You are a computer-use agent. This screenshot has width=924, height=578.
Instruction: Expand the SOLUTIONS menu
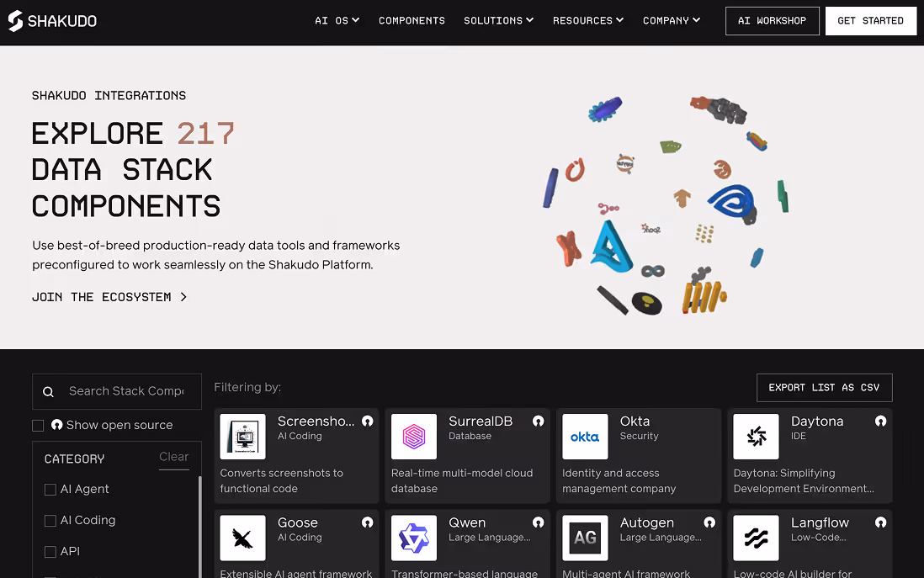pos(498,21)
